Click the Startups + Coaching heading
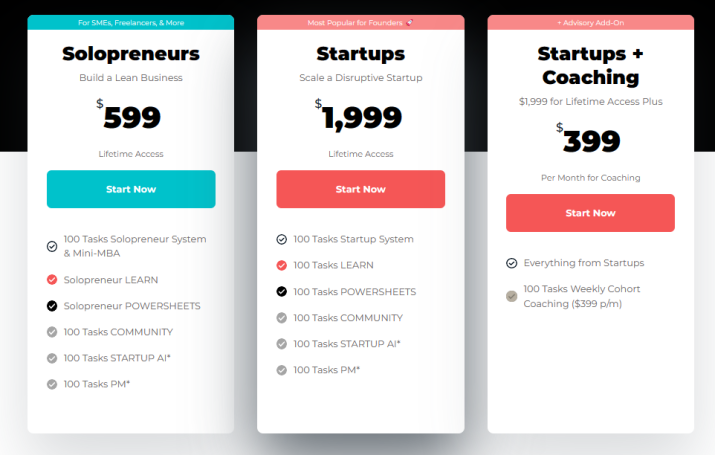 coord(591,66)
